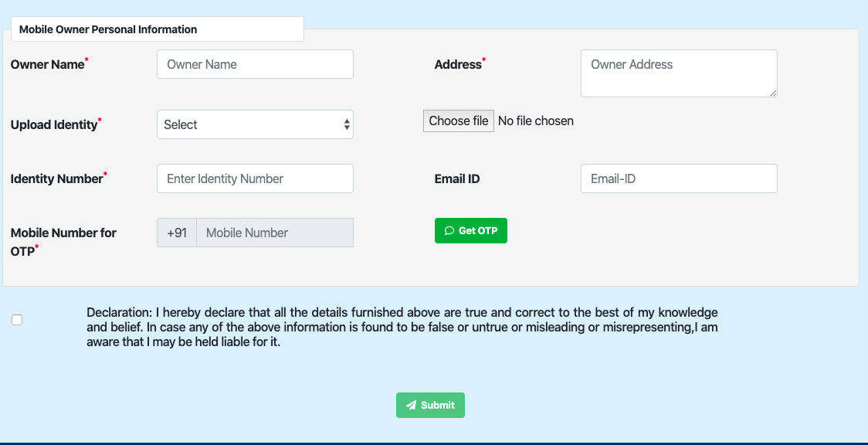This screenshot has width=868, height=445.
Task: Click the Mobile Number input box
Action: (275, 233)
